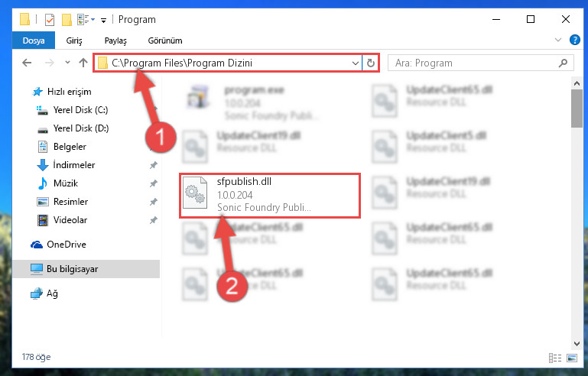This screenshot has width=588, height=376.
Task: Toggle the pin next to Videolar
Action: pos(154,220)
